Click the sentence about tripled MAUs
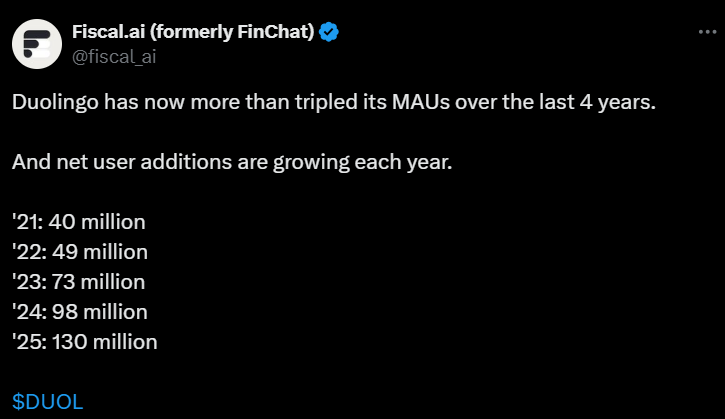This screenshot has width=725, height=419. coord(334,103)
